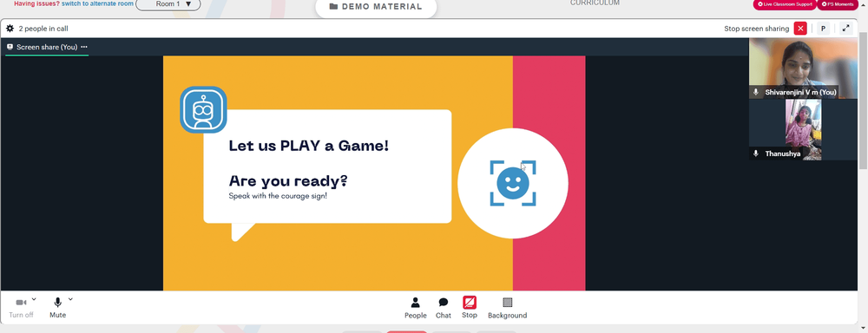This screenshot has width=868, height=333.
Task: Click microphone icon beside Shivarenjini name
Action: point(756,93)
